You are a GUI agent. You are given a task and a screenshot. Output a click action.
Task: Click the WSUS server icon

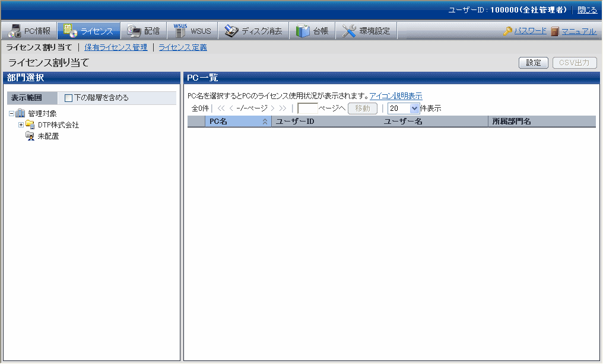point(180,31)
